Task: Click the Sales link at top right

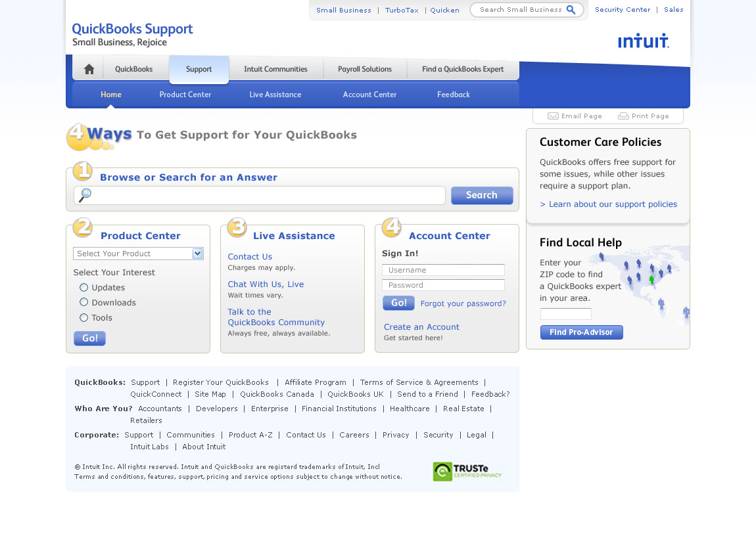Action: pyautogui.click(x=674, y=10)
